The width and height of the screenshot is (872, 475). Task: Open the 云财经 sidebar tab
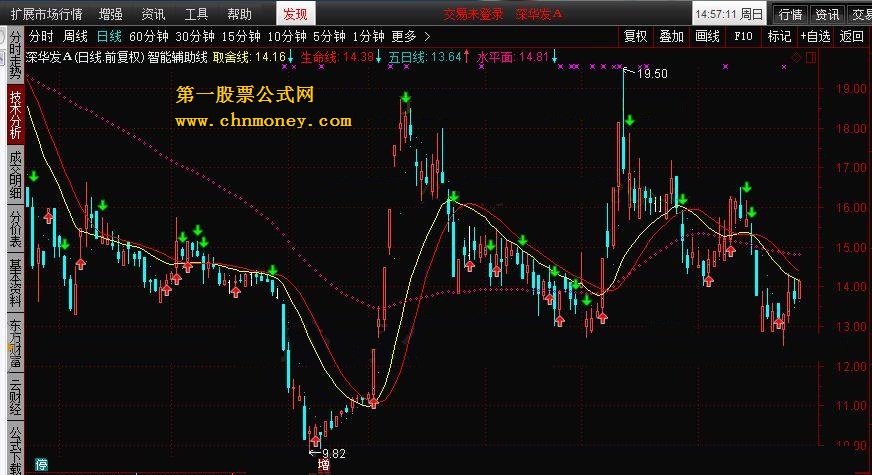tap(15, 397)
